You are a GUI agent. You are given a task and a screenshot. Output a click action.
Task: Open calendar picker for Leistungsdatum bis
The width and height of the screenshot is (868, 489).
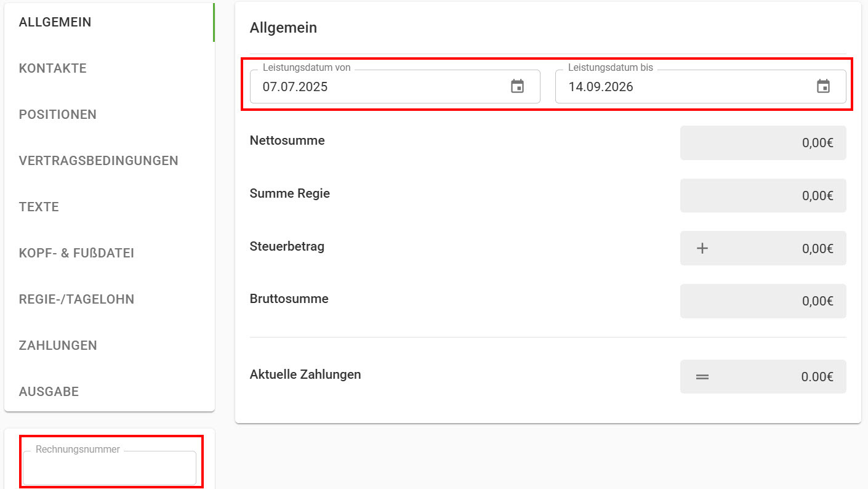pyautogui.click(x=823, y=86)
